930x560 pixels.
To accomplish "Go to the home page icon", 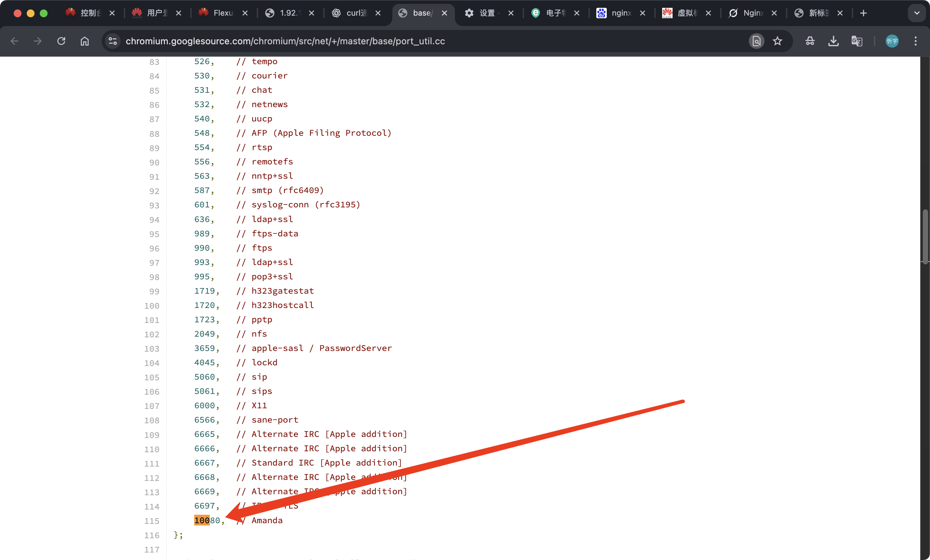I will tap(84, 41).
